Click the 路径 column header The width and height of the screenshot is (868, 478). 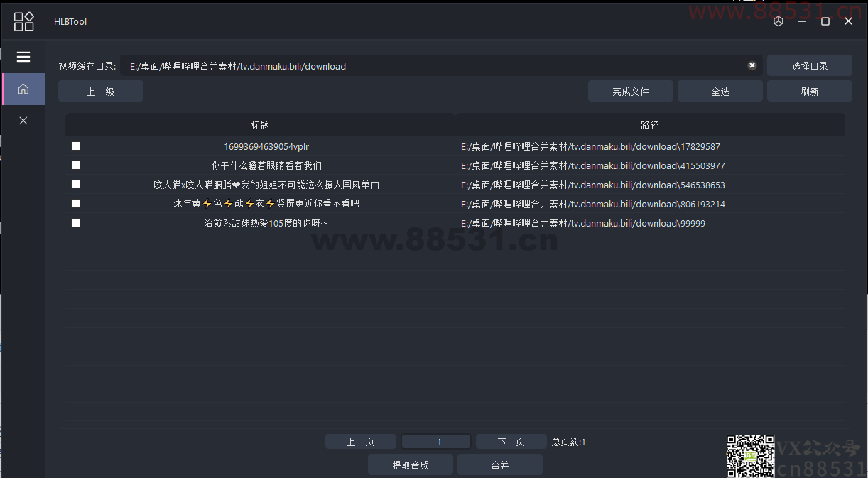650,124
